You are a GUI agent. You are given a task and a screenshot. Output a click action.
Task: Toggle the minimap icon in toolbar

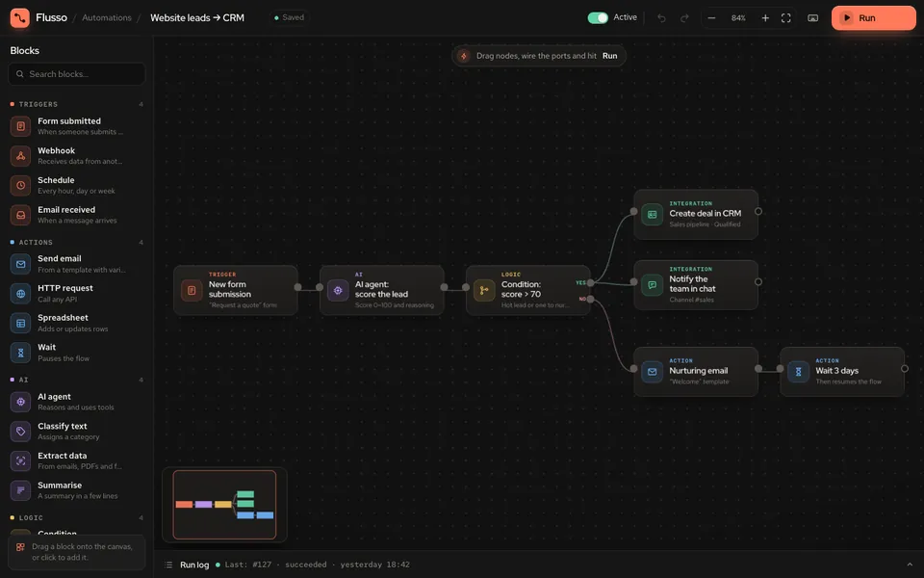812,18
